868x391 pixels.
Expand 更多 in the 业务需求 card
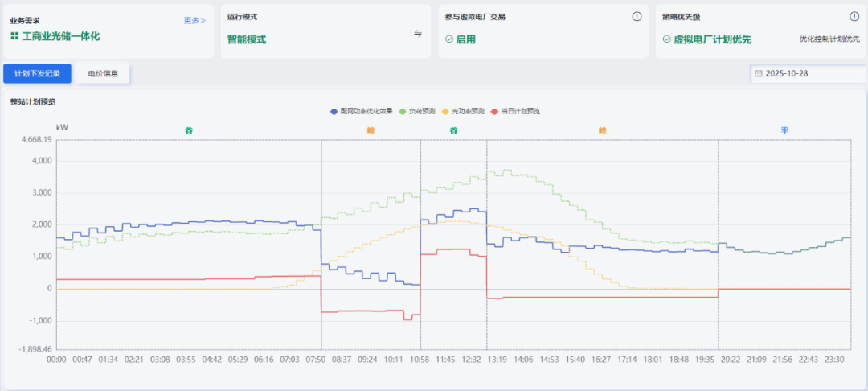click(x=194, y=20)
